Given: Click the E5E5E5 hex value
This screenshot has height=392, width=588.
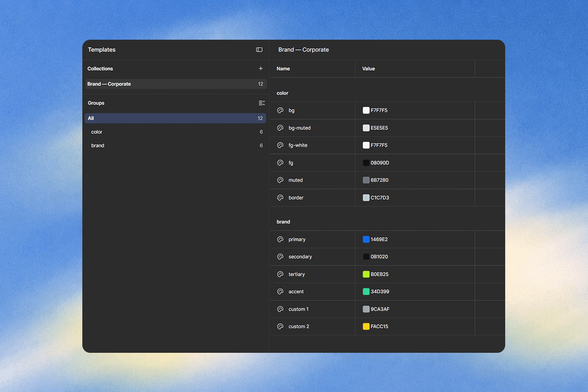Looking at the screenshot, I should click(379, 128).
